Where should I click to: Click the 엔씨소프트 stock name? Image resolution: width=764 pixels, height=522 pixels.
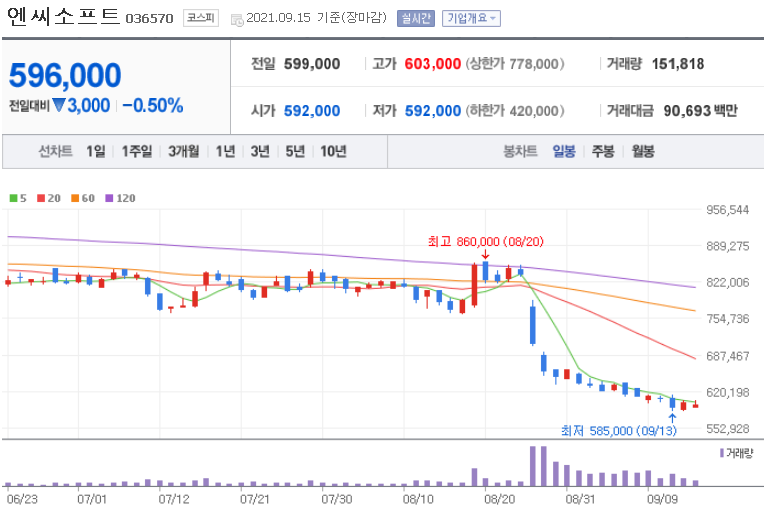63,16
